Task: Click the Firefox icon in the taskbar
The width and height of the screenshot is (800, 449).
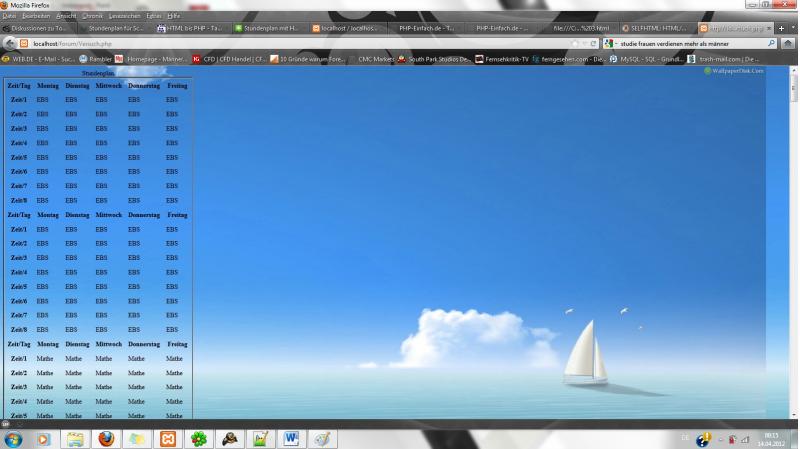Action: pos(105,438)
